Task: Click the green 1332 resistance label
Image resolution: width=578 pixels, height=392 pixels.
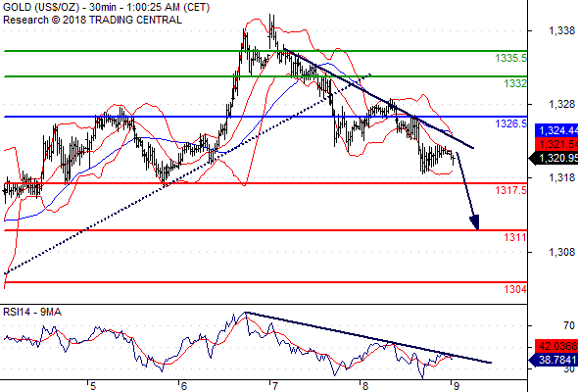Action: click(x=515, y=83)
